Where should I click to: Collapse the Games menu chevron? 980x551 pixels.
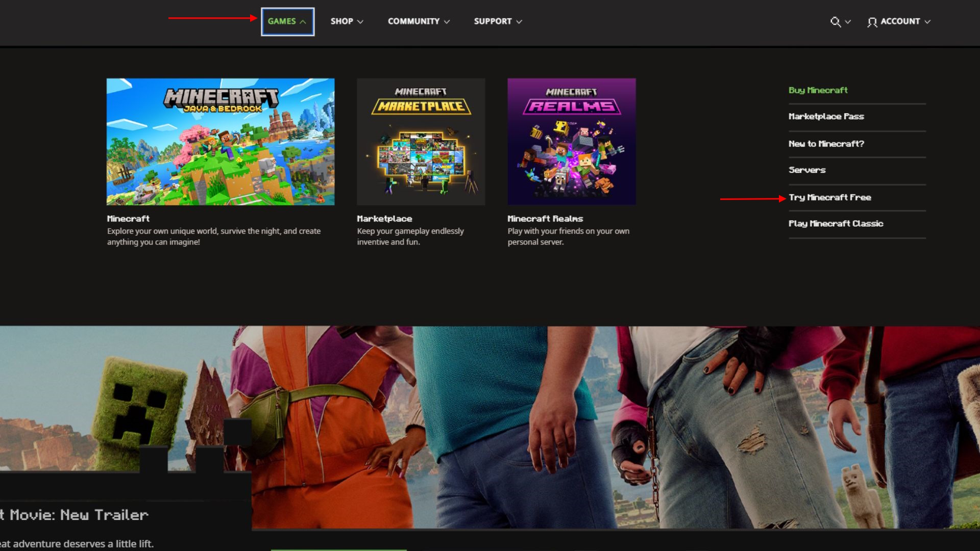[x=303, y=22]
